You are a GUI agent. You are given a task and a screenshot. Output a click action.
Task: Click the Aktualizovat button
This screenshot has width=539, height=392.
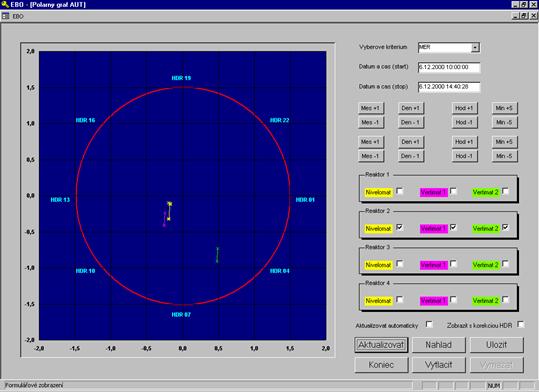coord(381,345)
